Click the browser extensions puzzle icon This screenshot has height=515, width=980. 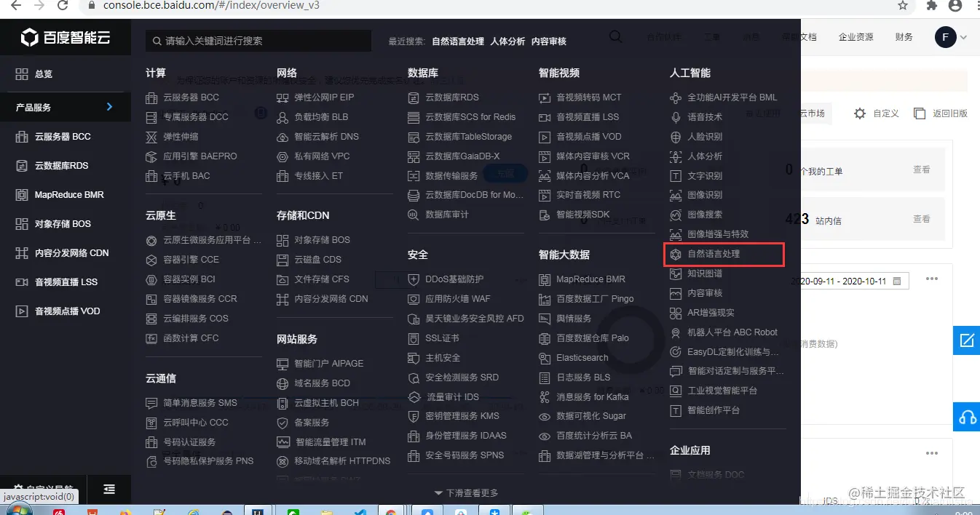coord(930,6)
